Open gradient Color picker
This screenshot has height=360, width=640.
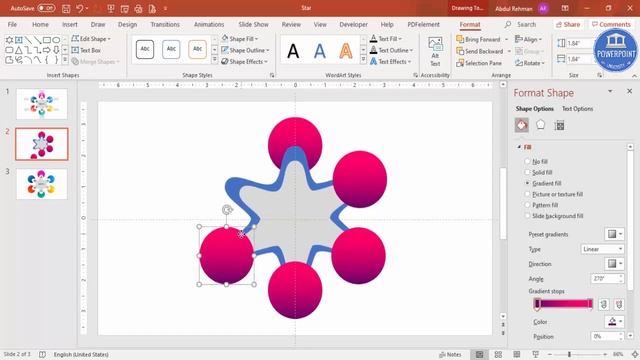pyautogui.click(x=614, y=322)
